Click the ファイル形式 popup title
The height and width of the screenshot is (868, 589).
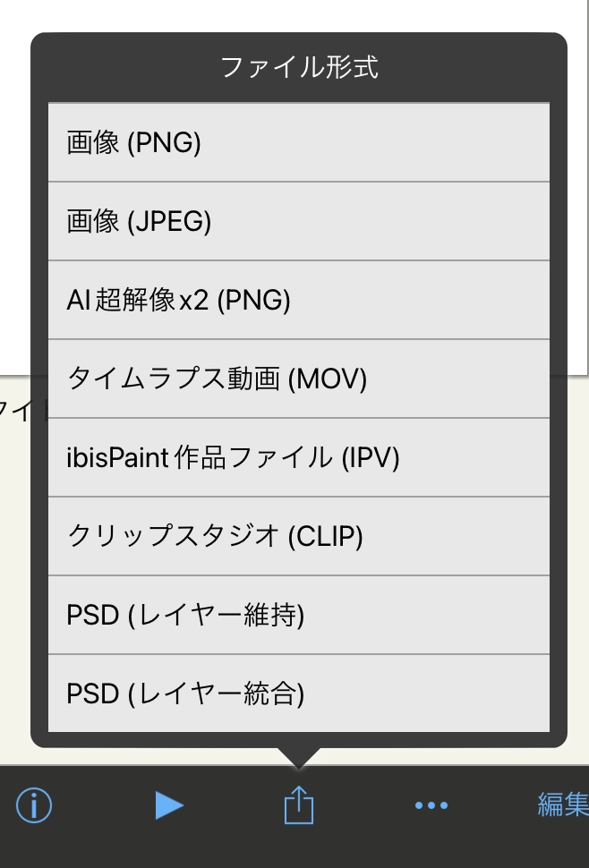click(x=299, y=68)
